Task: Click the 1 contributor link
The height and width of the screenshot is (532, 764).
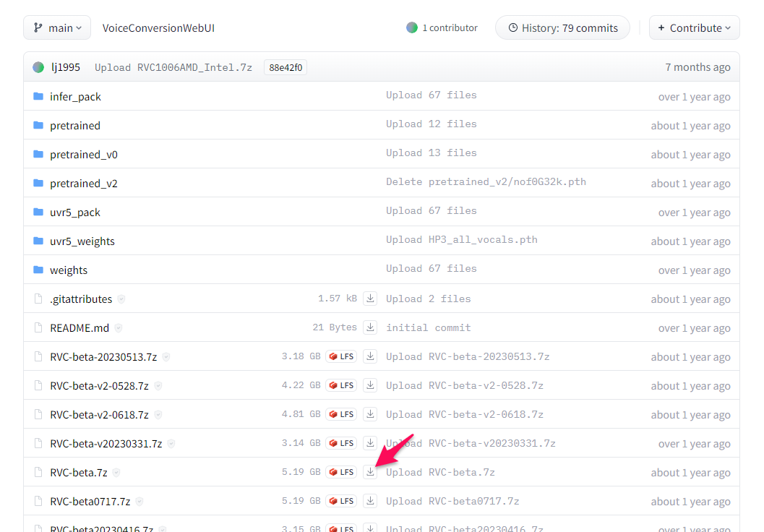Action: (442, 27)
